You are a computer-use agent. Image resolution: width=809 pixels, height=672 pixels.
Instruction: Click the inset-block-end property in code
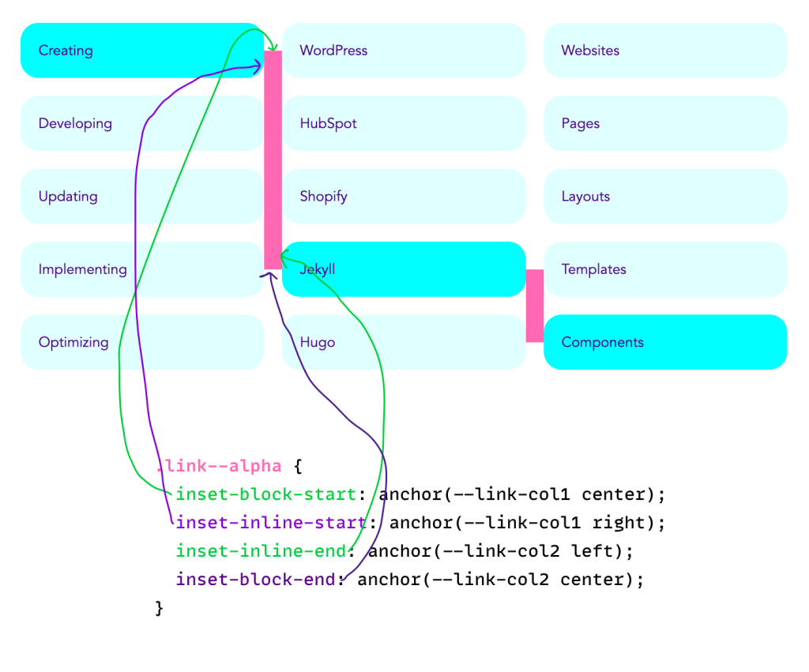click(x=255, y=580)
